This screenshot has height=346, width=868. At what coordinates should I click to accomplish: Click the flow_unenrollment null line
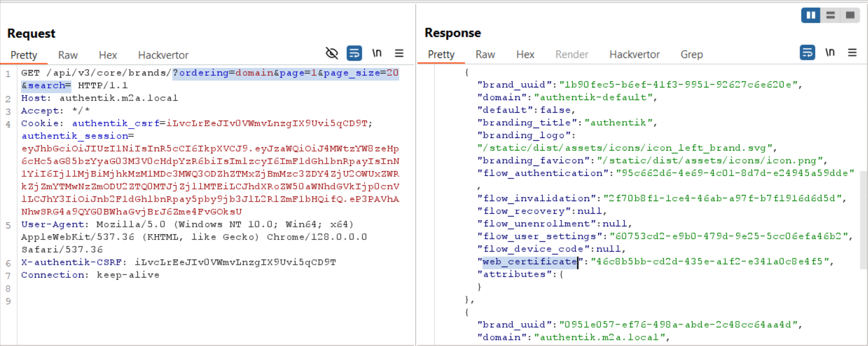(x=554, y=223)
